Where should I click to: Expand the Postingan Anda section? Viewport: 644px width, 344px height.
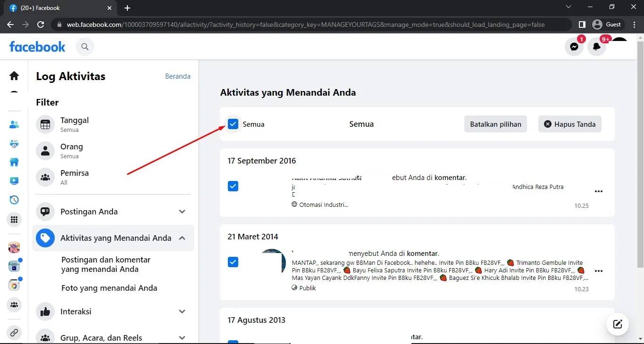click(182, 212)
